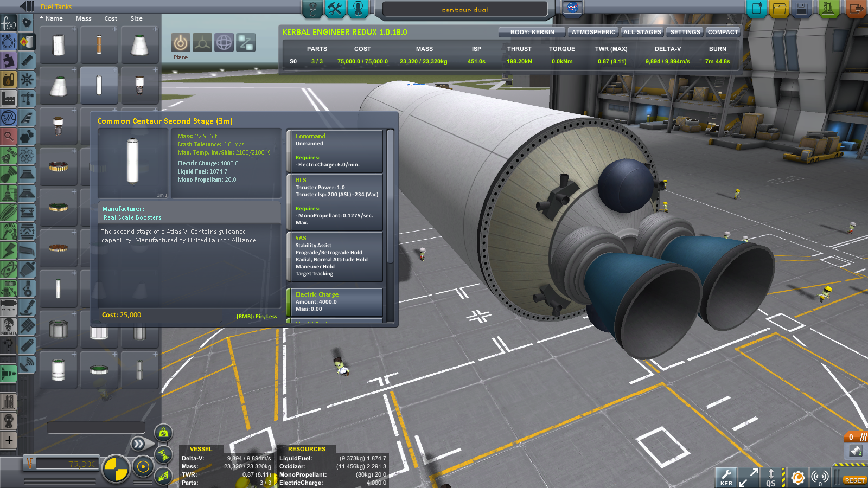Screen dimensions: 868x488
Task: Toggle ALL STAGES display
Action: point(642,32)
